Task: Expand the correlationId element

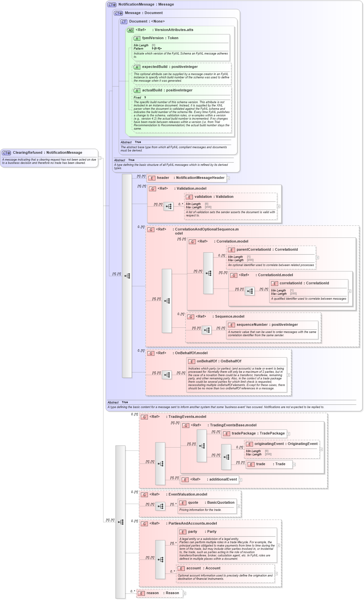Action: pyautogui.click(x=350, y=291)
